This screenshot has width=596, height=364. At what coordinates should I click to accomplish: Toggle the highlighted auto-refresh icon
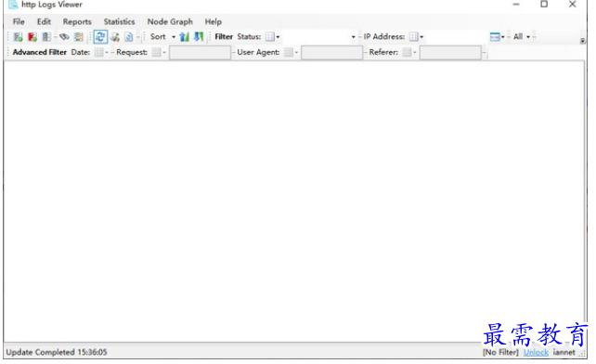pos(100,37)
